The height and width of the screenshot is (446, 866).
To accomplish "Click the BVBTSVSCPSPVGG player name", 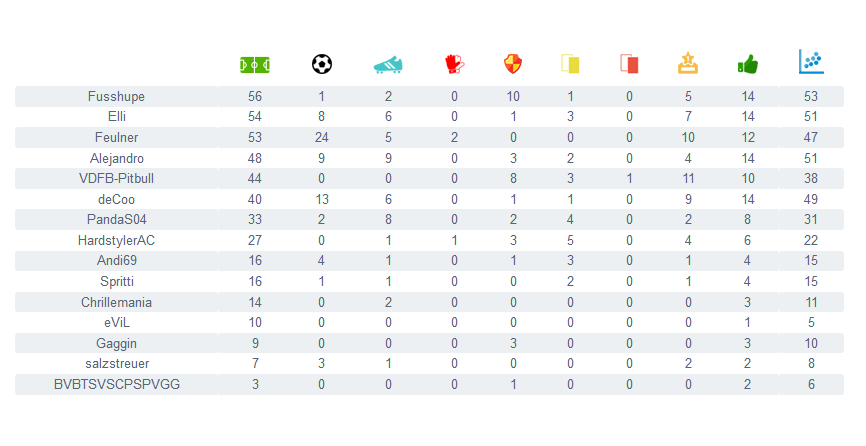I will 116,384.
